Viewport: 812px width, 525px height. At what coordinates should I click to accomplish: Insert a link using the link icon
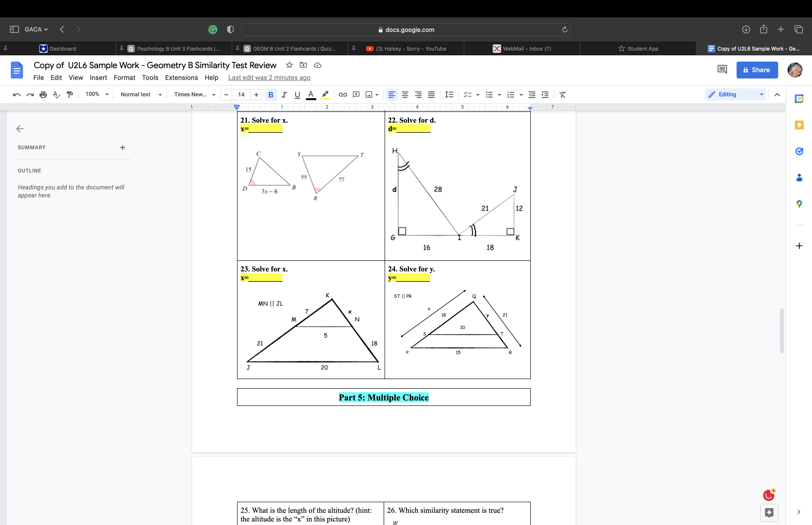coord(343,95)
